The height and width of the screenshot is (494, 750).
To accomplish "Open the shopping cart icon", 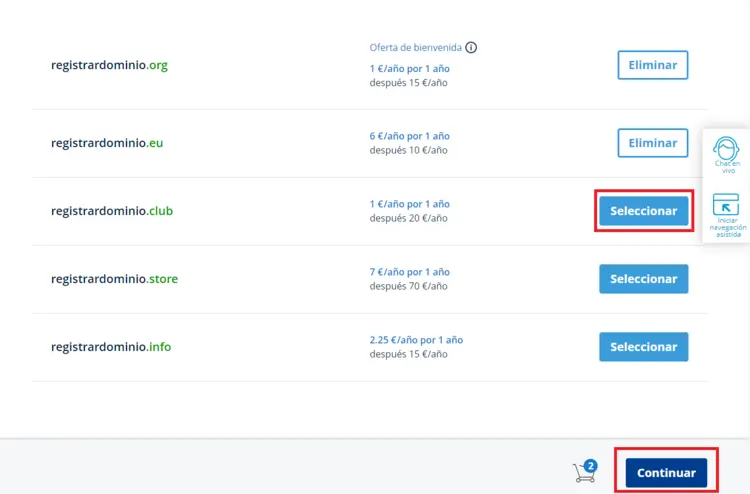I will coord(582,473).
